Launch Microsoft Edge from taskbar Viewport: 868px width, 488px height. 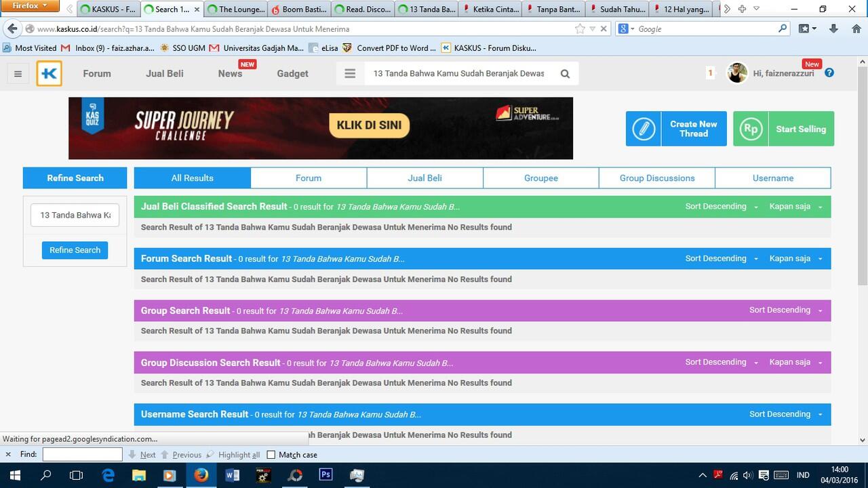pyautogui.click(x=108, y=475)
